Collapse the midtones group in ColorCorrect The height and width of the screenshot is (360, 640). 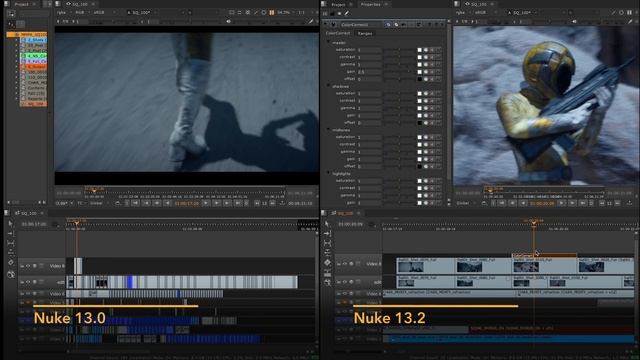328,129
